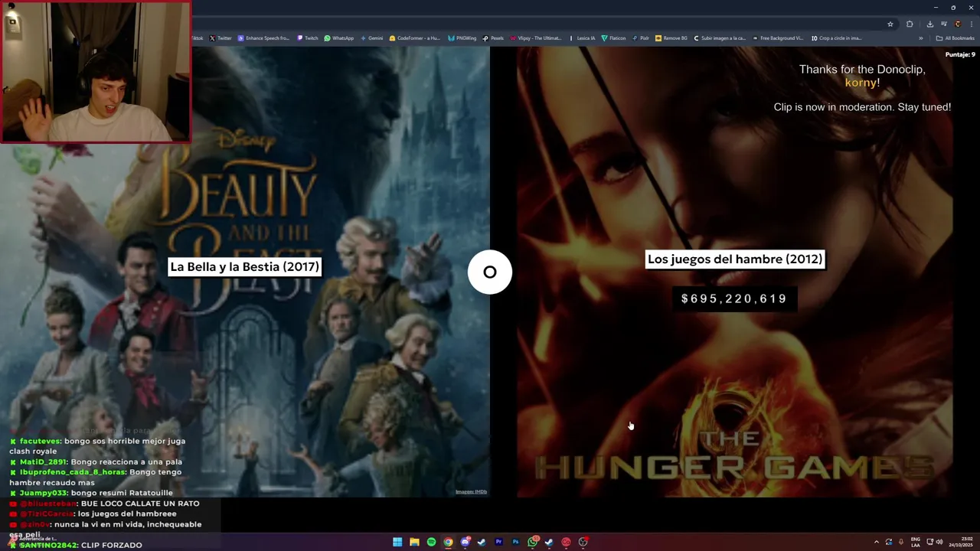
Task: Click facuteves chat message
Action: (x=97, y=446)
